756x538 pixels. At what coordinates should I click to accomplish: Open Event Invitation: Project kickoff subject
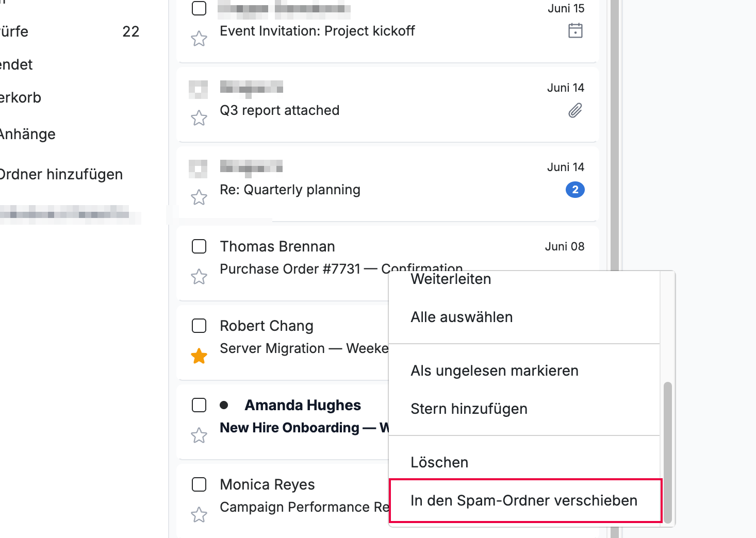pyautogui.click(x=317, y=31)
